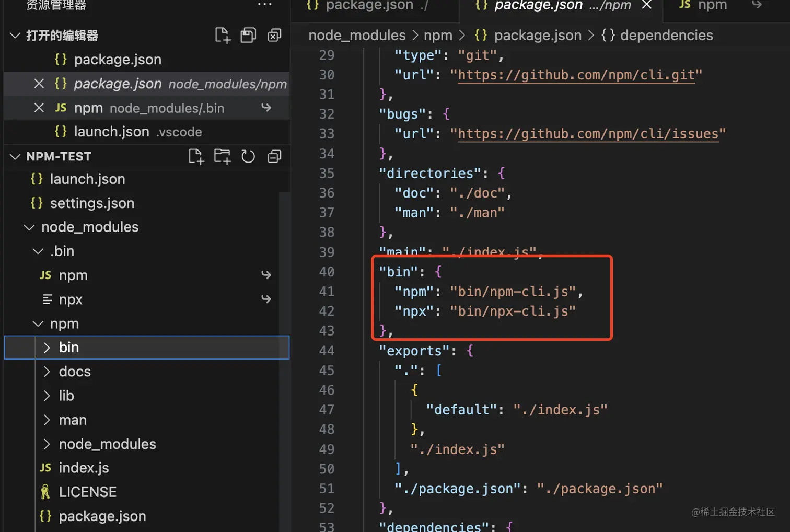The width and height of the screenshot is (790, 532).
Task: Close npm node_modules/.bin in open editors
Action: (39, 108)
